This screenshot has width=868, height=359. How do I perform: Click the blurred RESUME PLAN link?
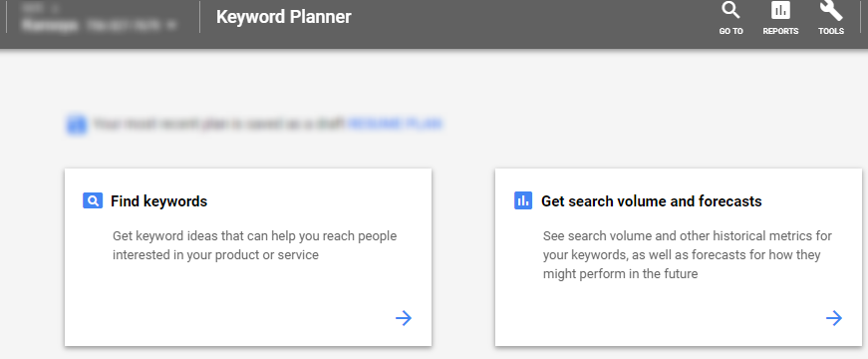[395, 124]
